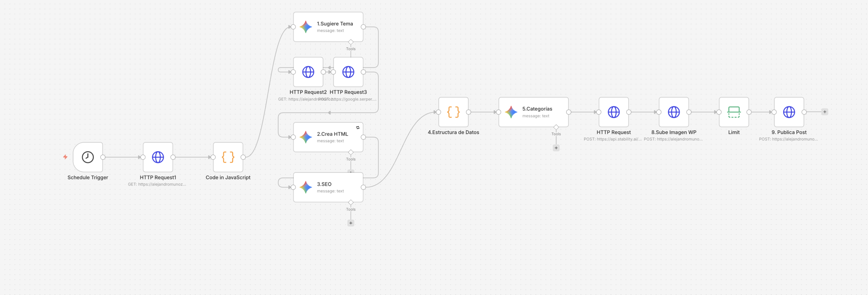Click the 8.Sube Imagen WP POST URL subtitle
Viewport: 868px width, 295px height.
click(673, 139)
